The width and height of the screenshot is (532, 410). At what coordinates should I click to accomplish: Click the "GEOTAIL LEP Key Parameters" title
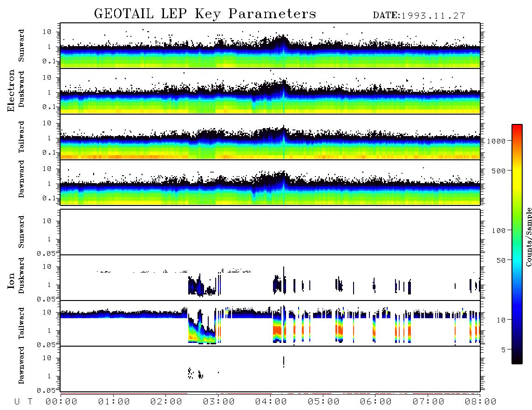[x=205, y=14]
